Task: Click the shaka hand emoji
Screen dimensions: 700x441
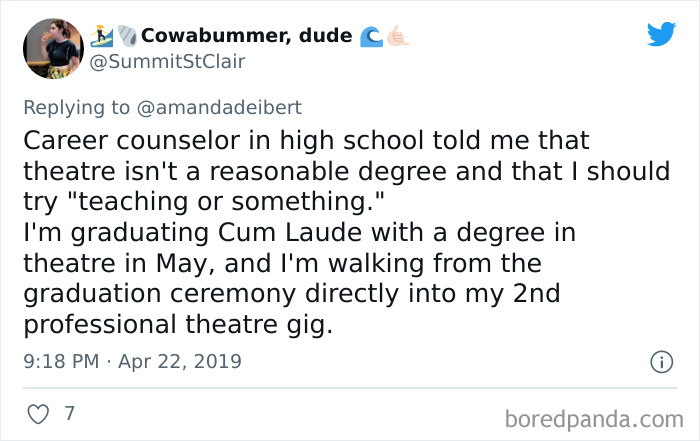Action: point(397,36)
